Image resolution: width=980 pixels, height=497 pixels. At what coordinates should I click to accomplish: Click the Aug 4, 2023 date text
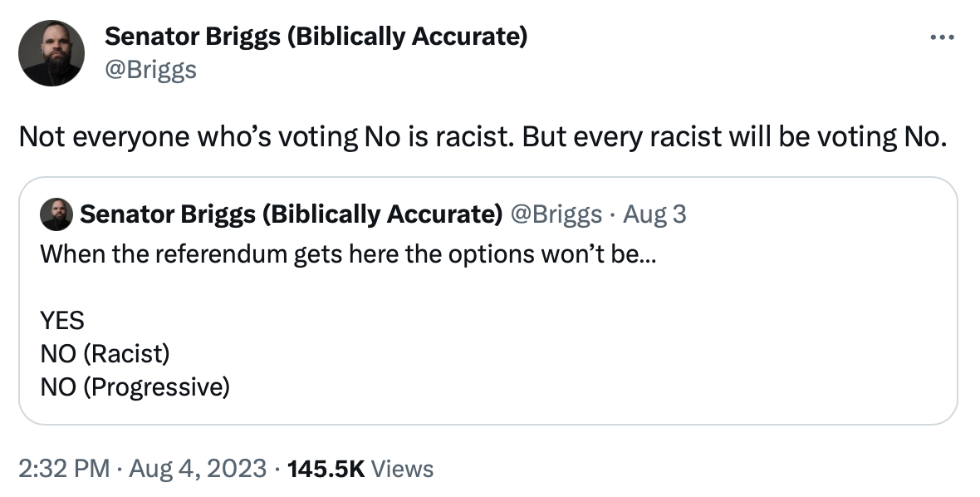coord(198,468)
